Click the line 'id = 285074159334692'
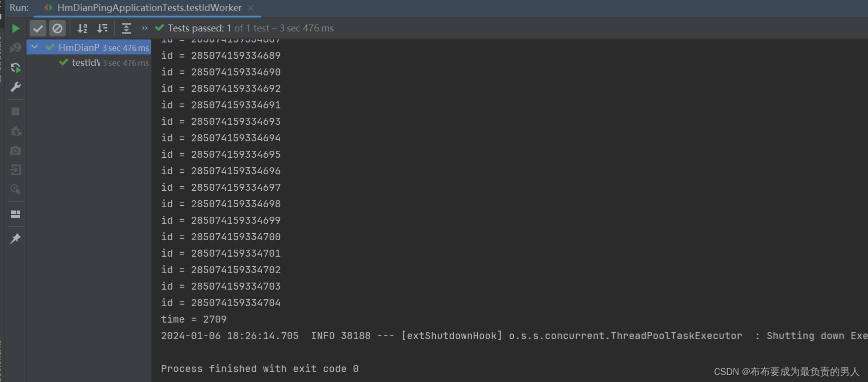Image resolution: width=868 pixels, height=382 pixels. click(221, 88)
